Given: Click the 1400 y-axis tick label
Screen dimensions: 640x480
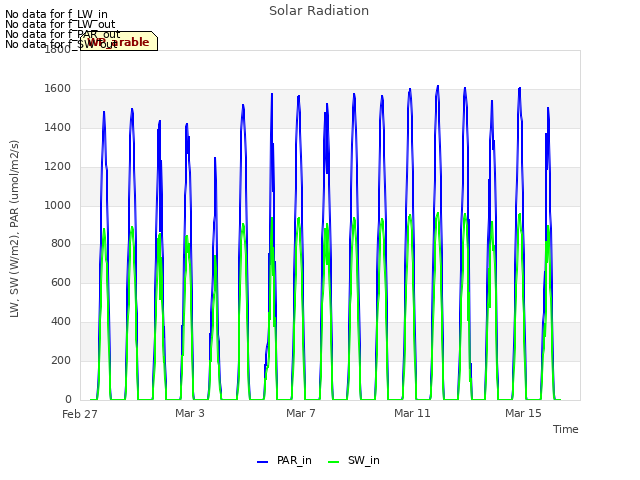Looking at the screenshot, I should [58, 128].
